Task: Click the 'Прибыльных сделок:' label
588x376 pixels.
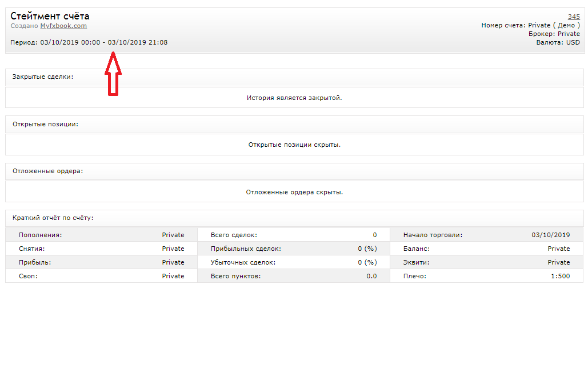Action: 246,249
